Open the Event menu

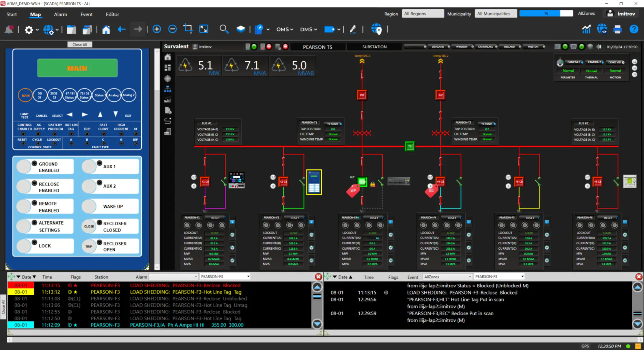tap(87, 14)
